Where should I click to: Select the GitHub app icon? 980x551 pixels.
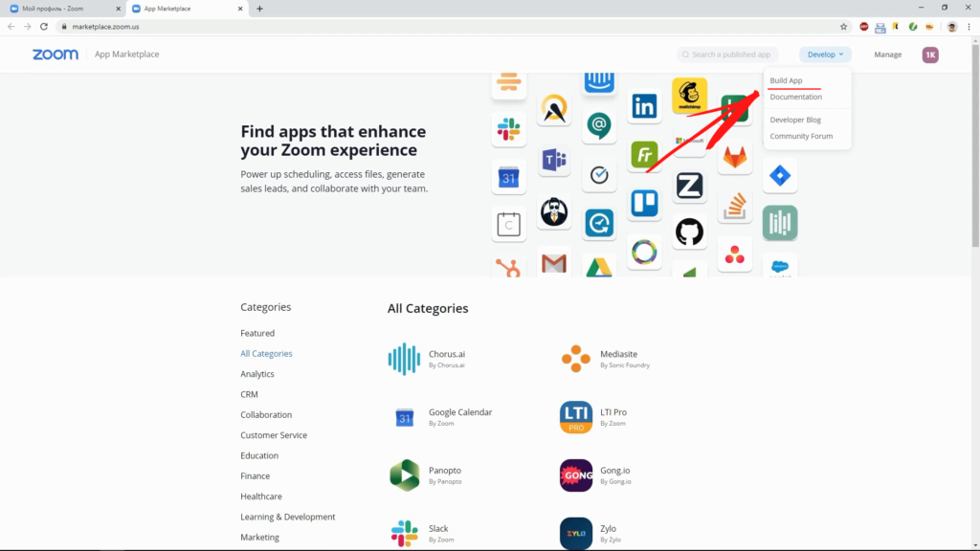coord(689,231)
